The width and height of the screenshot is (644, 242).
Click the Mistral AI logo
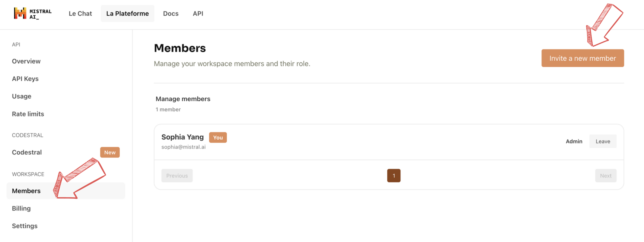(33, 13)
